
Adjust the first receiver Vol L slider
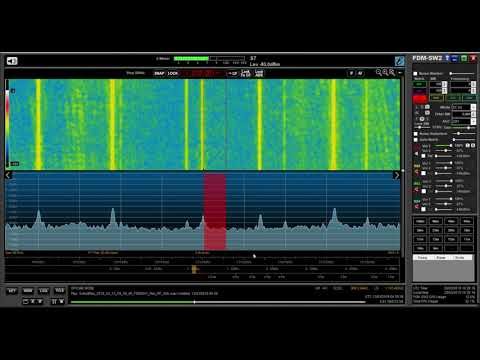(443, 146)
